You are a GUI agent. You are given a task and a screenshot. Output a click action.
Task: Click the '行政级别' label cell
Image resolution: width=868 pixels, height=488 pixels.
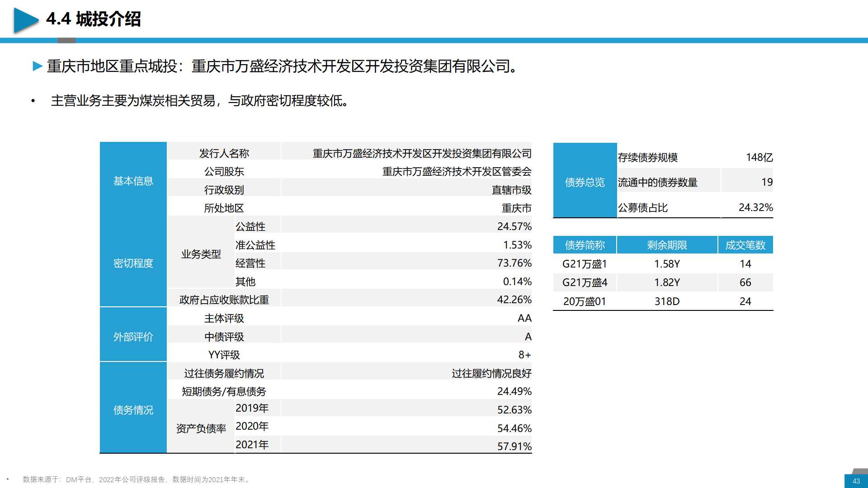coord(224,190)
